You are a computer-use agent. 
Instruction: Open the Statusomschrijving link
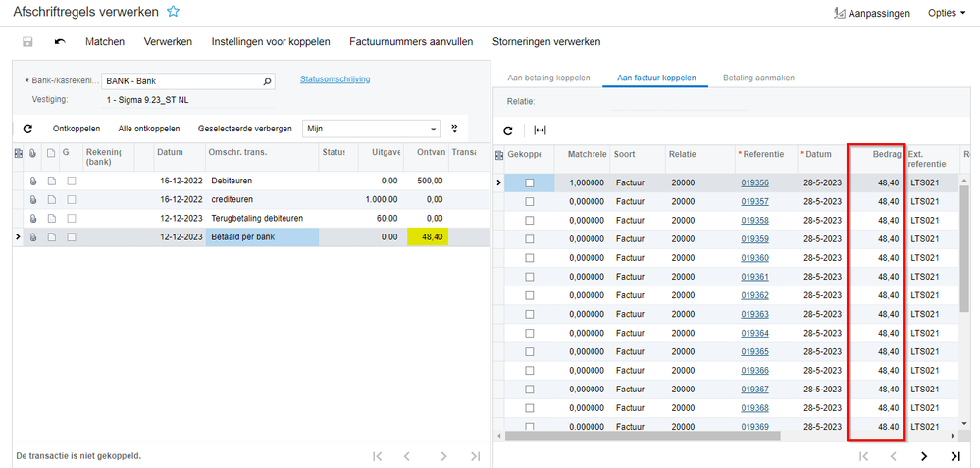pyautogui.click(x=335, y=79)
